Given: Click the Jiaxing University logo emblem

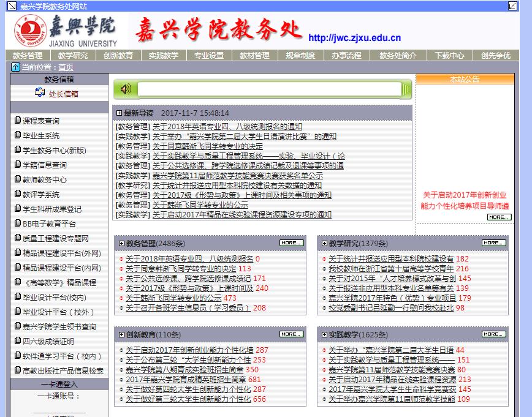Looking at the screenshot, I should click(30, 31).
